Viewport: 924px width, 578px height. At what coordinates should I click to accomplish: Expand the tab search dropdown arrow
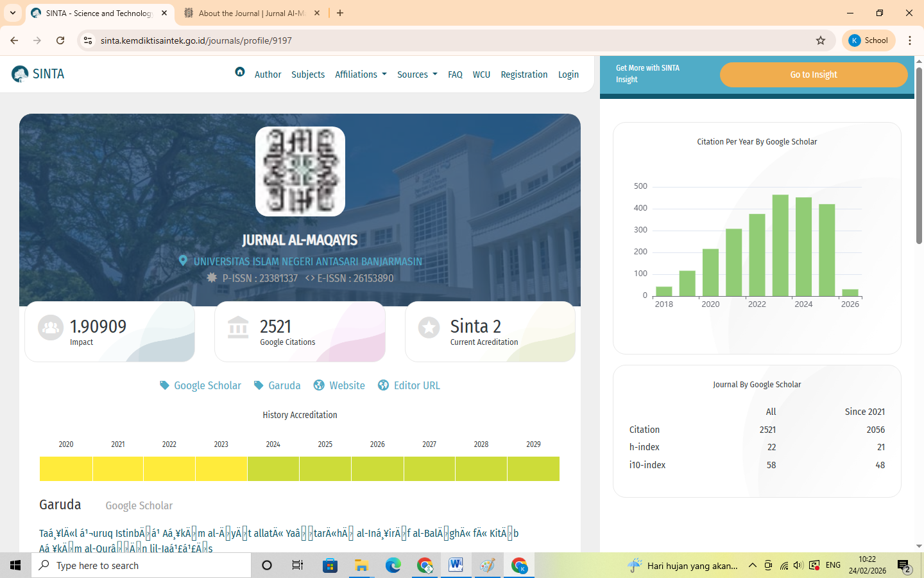coord(13,13)
